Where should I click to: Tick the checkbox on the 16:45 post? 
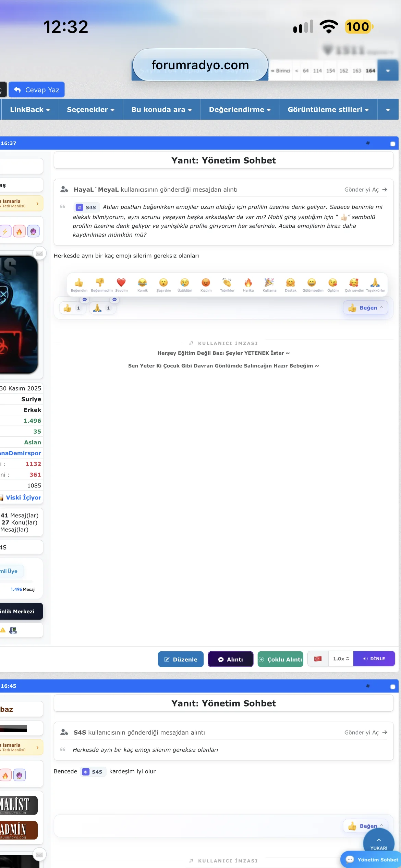(x=393, y=687)
